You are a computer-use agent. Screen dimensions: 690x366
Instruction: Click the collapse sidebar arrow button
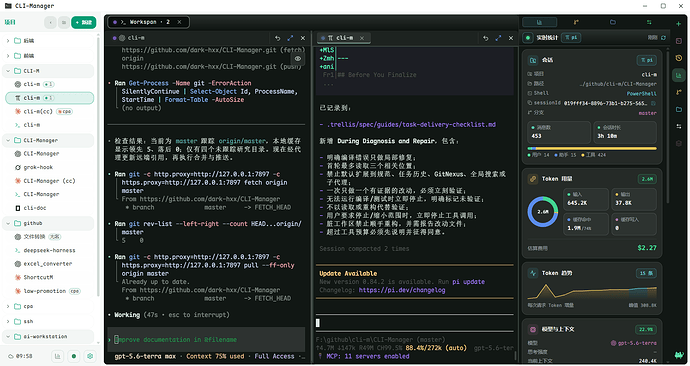[50, 22]
